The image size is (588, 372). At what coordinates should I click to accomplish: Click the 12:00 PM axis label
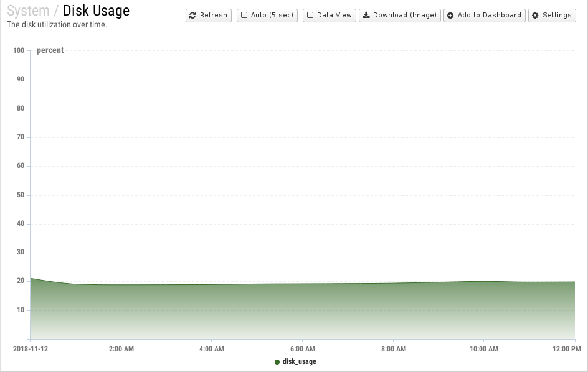(567, 349)
